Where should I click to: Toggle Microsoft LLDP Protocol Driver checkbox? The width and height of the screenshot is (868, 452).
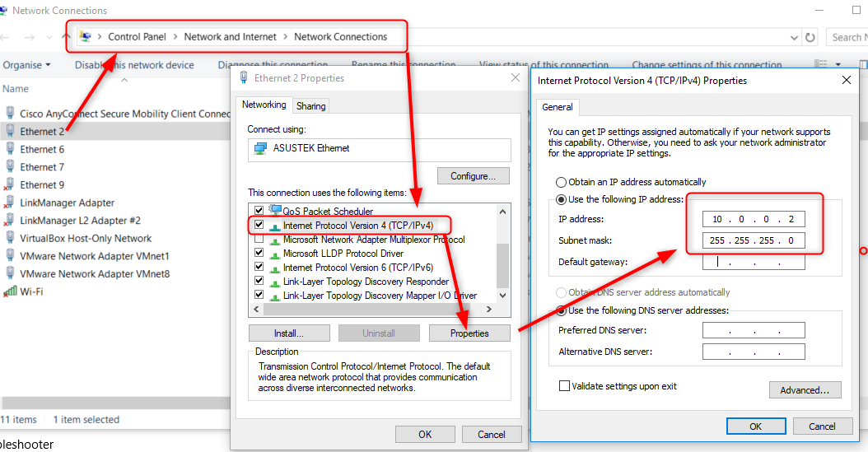pyautogui.click(x=259, y=253)
